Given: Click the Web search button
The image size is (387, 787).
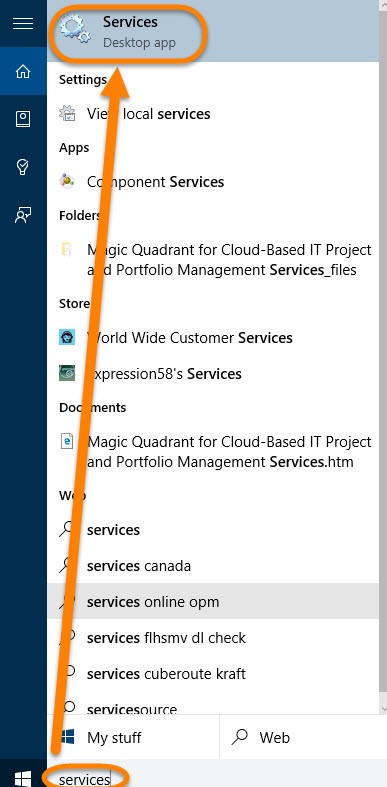Looking at the screenshot, I should pos(299,737).
